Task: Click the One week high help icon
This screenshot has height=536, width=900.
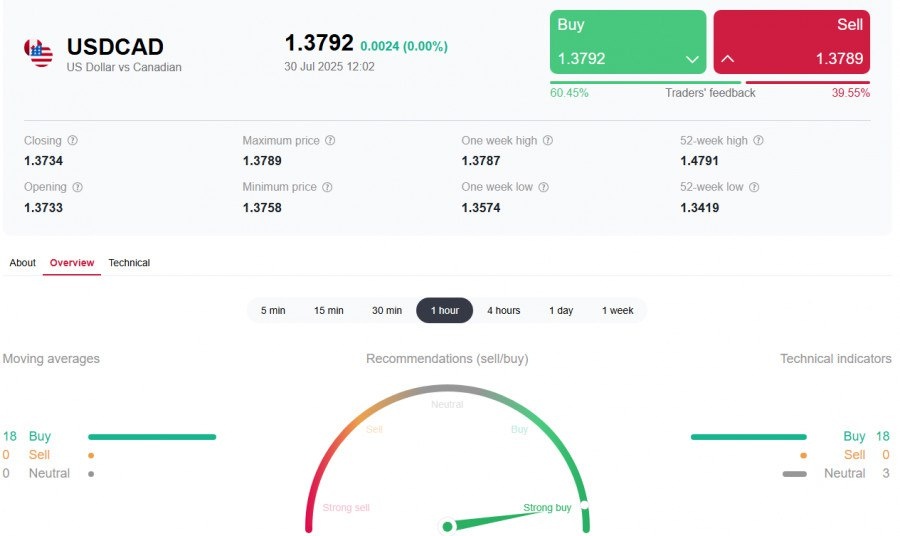Action: pyautogui.click(x=548, y=140)
